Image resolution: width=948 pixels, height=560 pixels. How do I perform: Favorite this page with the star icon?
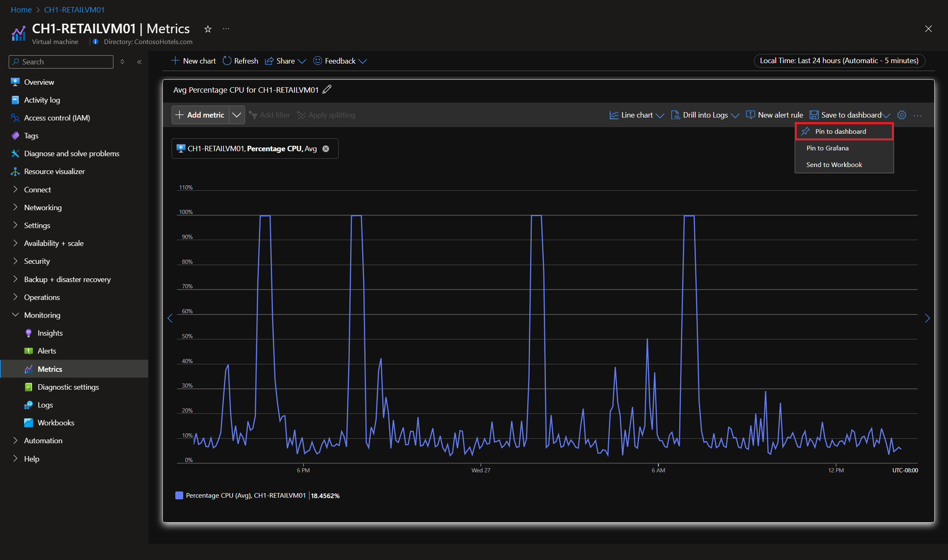pyautogui.click(x=208, y=29)
